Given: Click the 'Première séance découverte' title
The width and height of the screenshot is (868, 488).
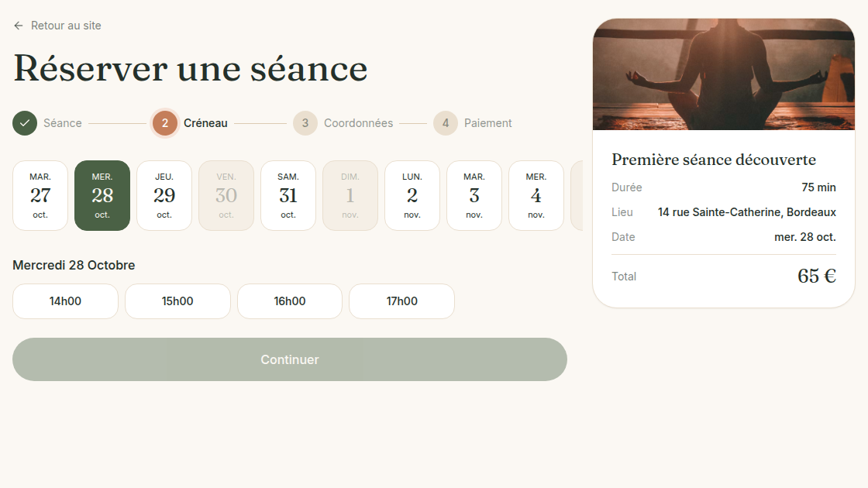Looking at the screenshot, I should (x=714, y=160).
